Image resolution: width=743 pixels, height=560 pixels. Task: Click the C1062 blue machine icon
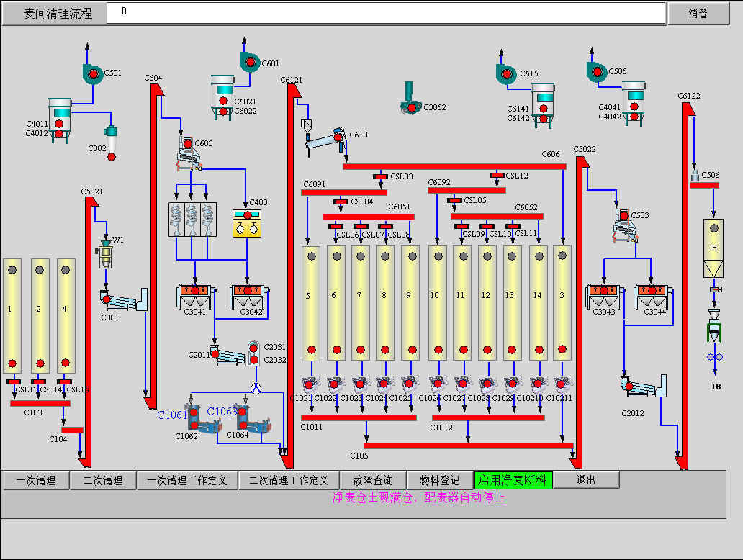pyautogui.click(x=204, y=420)
